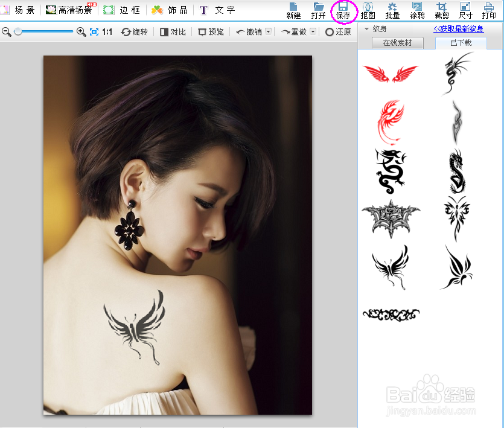Click the zoom out magnifier icon
The height and width of the screenshot is (428, 504).
coord(7,32)
